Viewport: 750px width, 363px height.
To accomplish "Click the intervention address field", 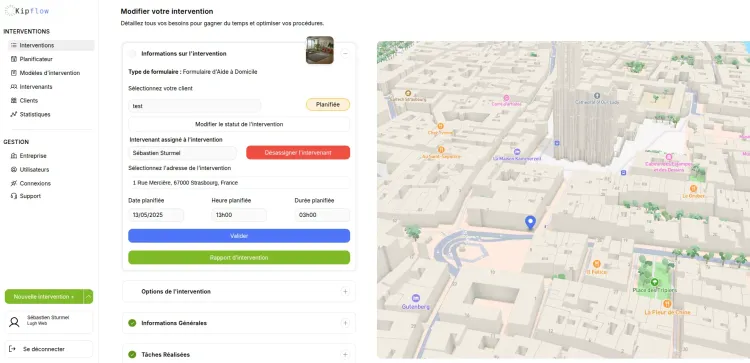I will pos(239,183).
